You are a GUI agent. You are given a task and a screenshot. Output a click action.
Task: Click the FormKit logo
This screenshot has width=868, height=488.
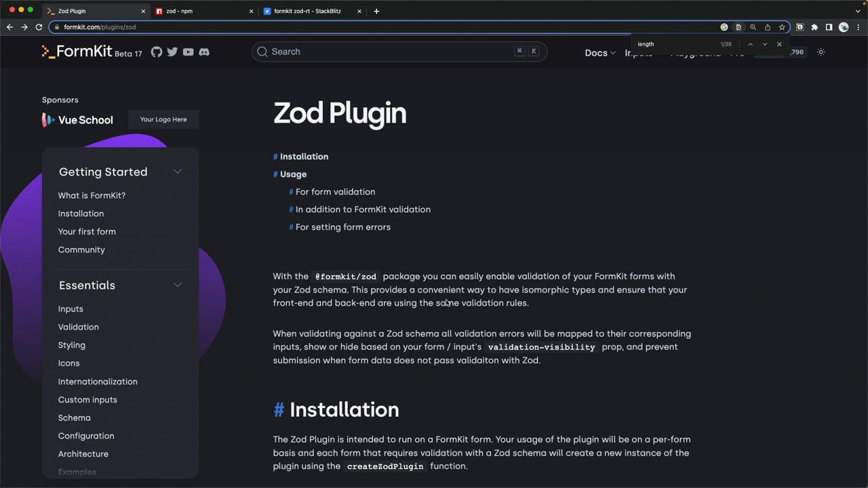coord(77,52)
